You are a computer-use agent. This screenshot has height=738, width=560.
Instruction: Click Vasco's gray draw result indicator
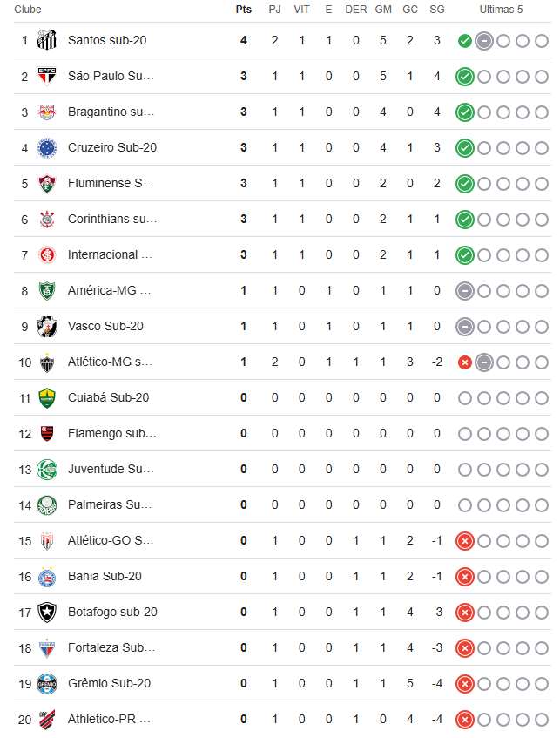(464, 327)
